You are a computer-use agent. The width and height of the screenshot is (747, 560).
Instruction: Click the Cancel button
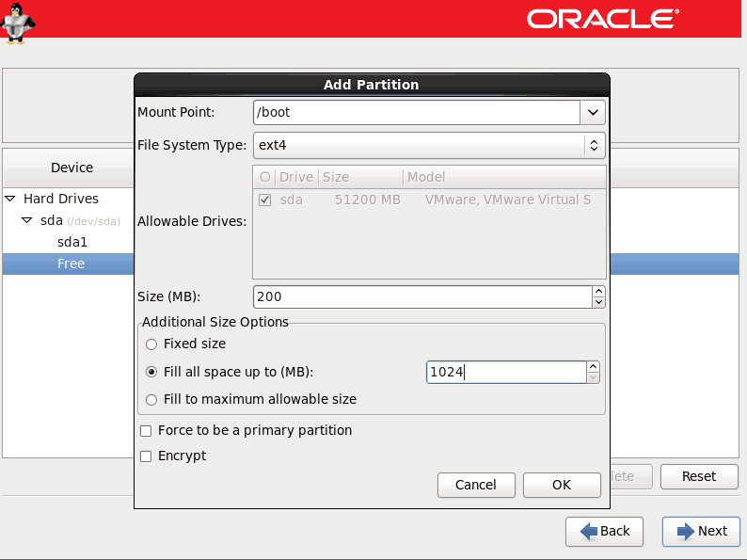[x=476, y=485]
